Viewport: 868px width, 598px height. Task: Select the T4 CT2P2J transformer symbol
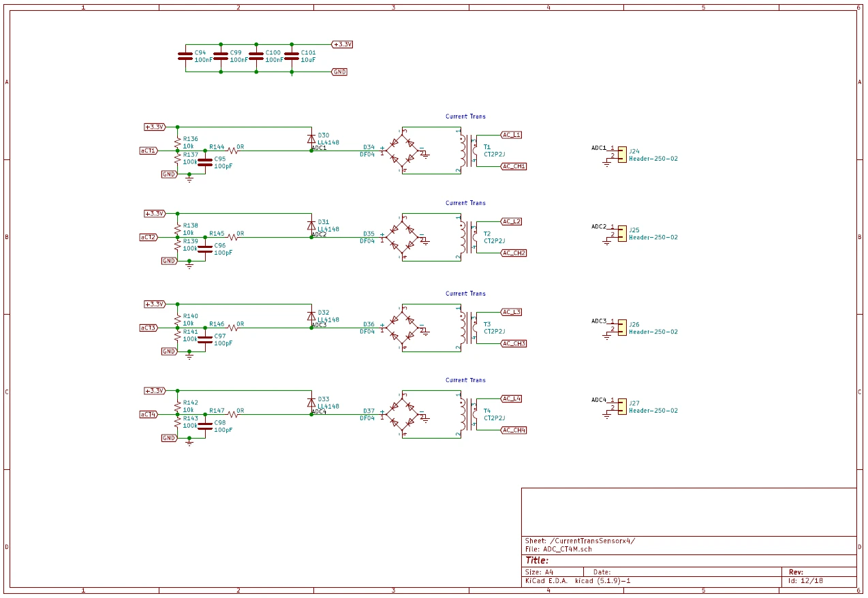pos(469,414)
